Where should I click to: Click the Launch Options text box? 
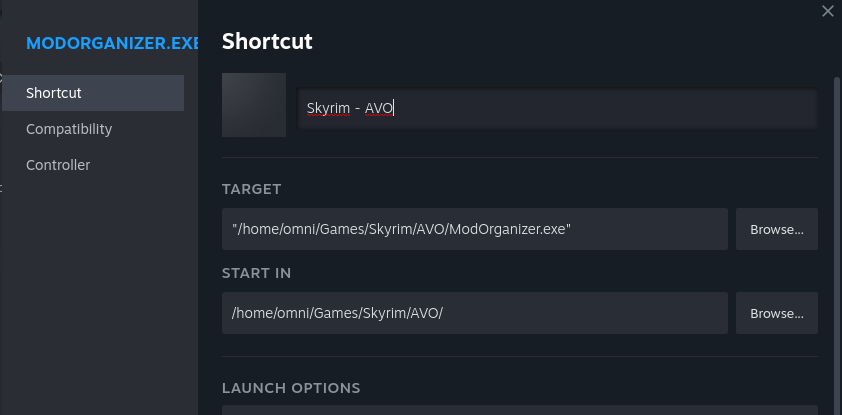point(520,410)
